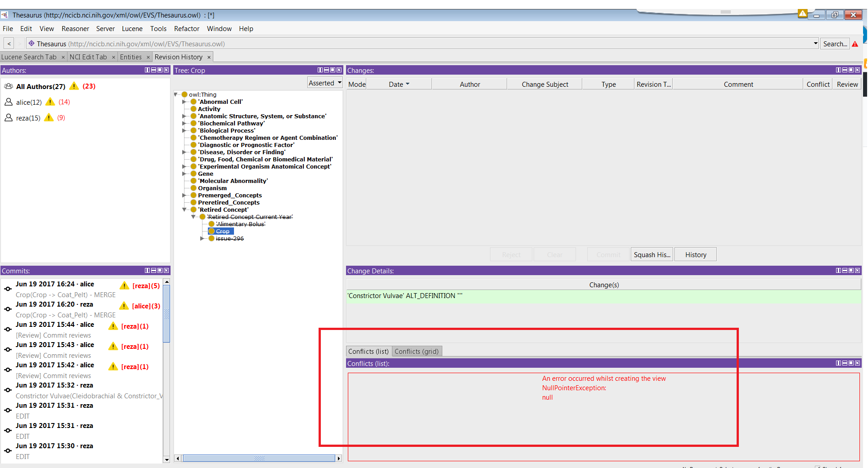Screen dimensions: 868x468
Task: Sort changes by the Date column
Action: 399,84
